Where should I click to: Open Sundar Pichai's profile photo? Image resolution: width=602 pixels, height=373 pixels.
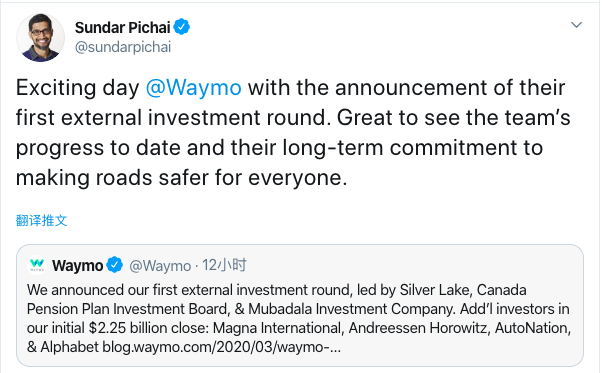(40, 38)
